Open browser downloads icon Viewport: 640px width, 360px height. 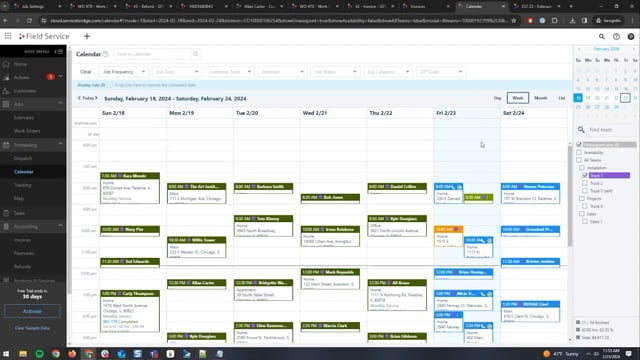(572, 20)
